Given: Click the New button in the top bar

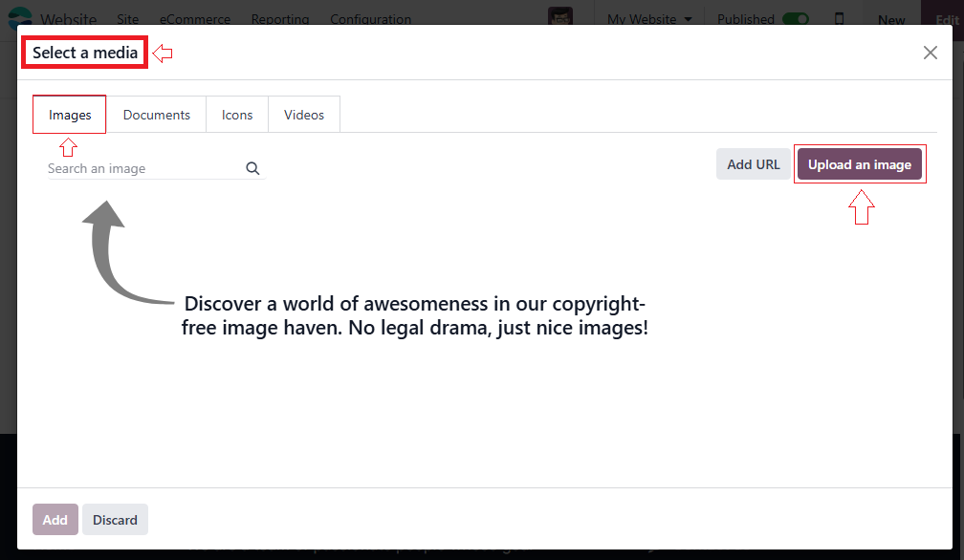Looking at the screenshot, I should pos(891,18).
